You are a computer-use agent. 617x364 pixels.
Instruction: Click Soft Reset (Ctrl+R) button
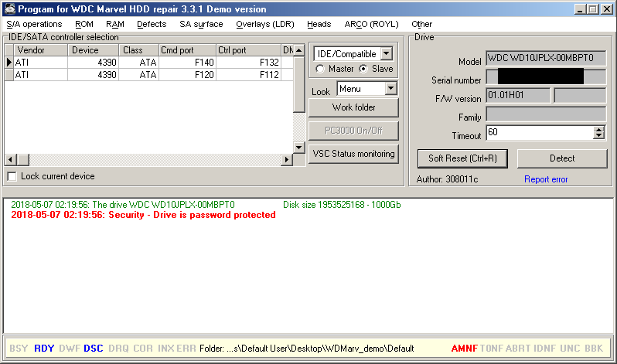(462, 158)
